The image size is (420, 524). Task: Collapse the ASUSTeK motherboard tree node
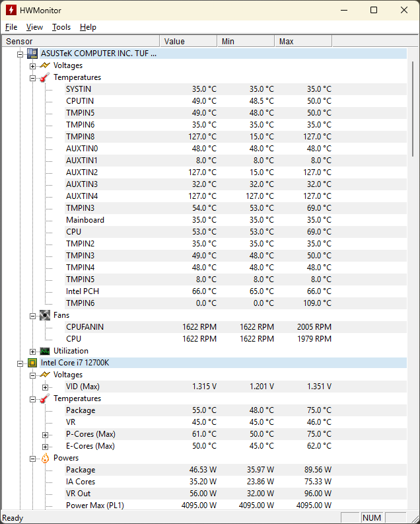20,54
